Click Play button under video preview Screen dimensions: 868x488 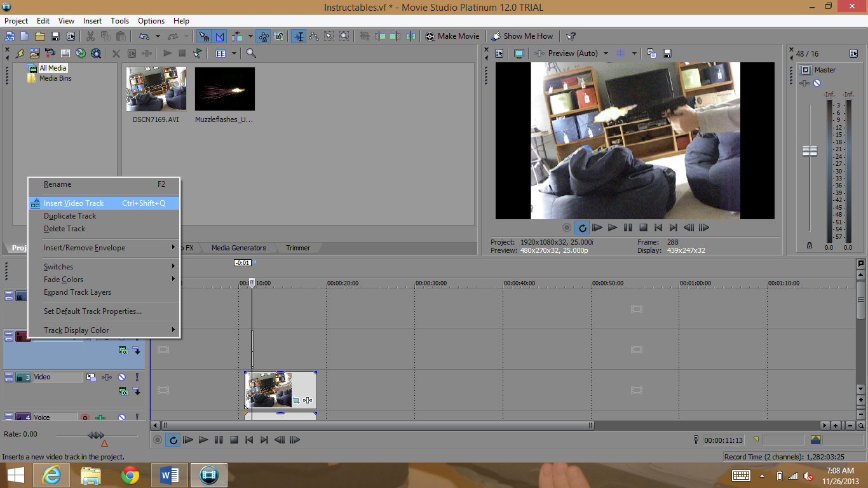[x=613, y=227]
